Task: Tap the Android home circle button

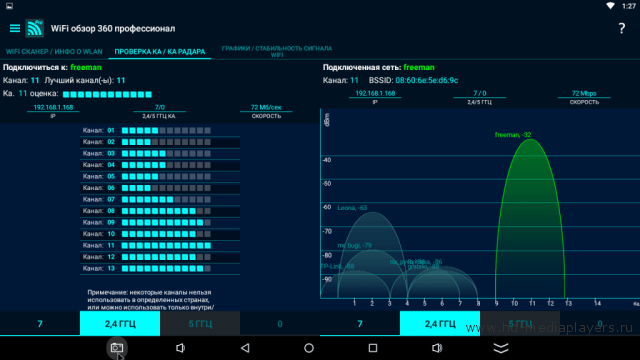Action: click(x=309, y=348)
